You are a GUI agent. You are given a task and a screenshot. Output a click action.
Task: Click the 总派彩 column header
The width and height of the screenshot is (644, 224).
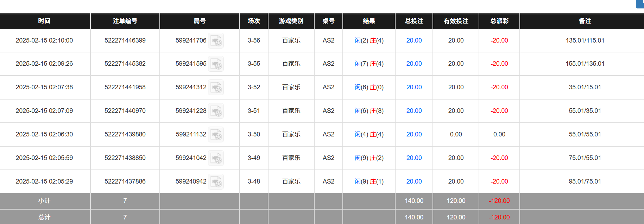[x=499, y=21]
